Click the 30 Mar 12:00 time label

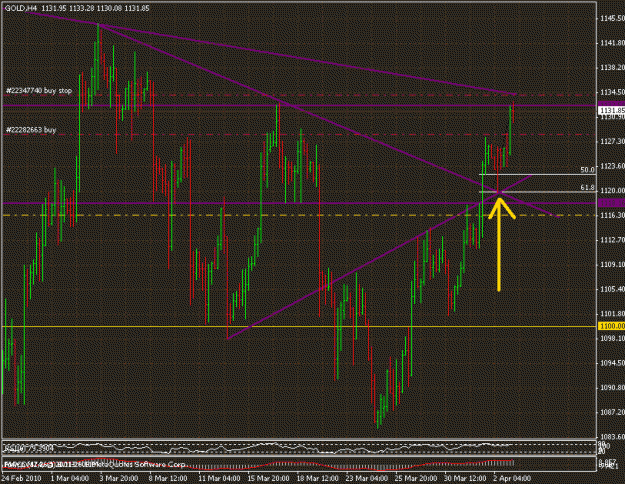coord(465,478)
